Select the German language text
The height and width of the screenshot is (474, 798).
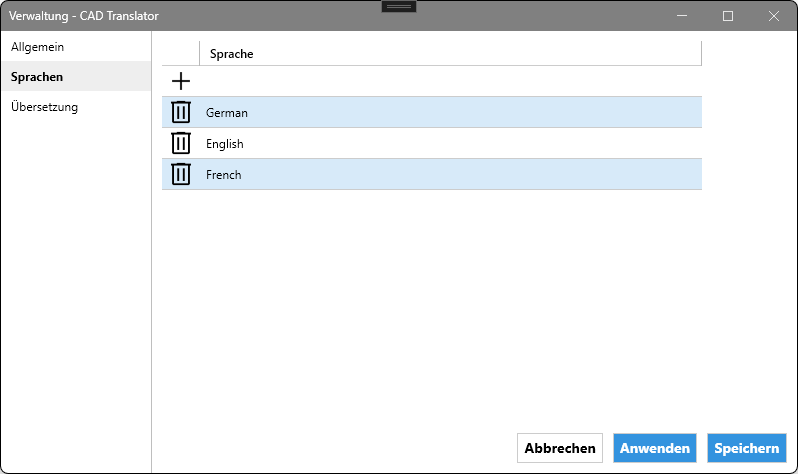pos(226,113)
